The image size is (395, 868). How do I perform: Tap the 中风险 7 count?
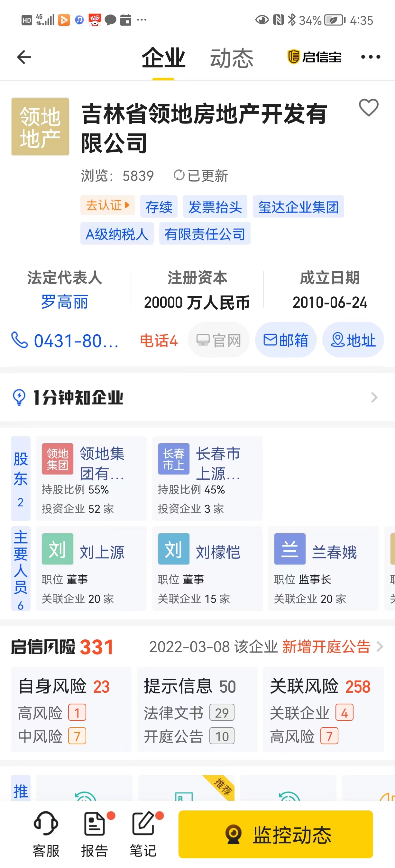click(52, 736)
